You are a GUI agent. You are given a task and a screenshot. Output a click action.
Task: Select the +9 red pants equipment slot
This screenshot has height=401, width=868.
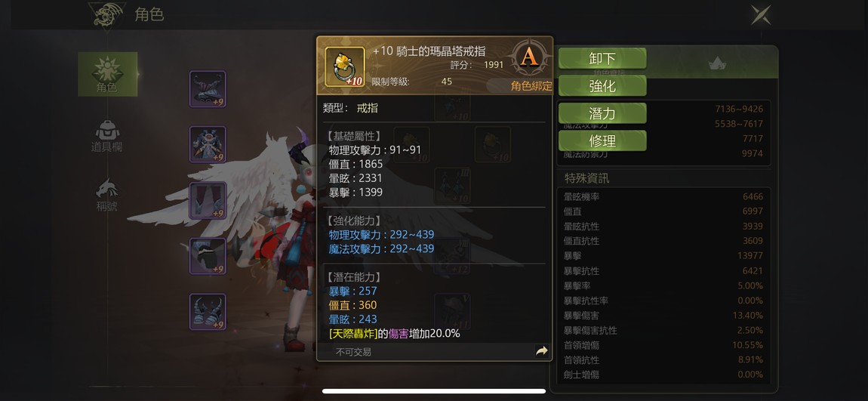208,201
